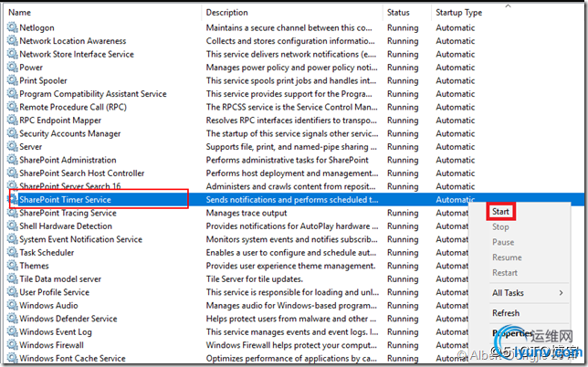
Task: Click Stop in the context menu
Action: [500, 226]
